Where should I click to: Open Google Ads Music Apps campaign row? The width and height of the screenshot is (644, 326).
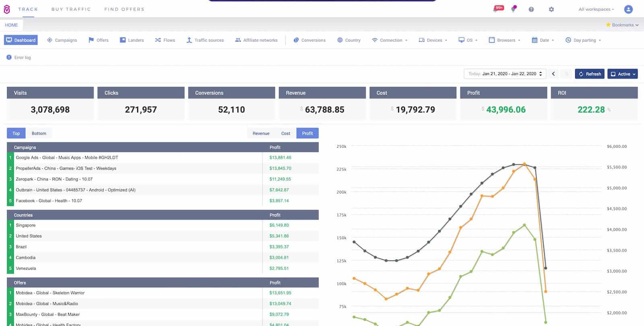[x=163, y=158]
